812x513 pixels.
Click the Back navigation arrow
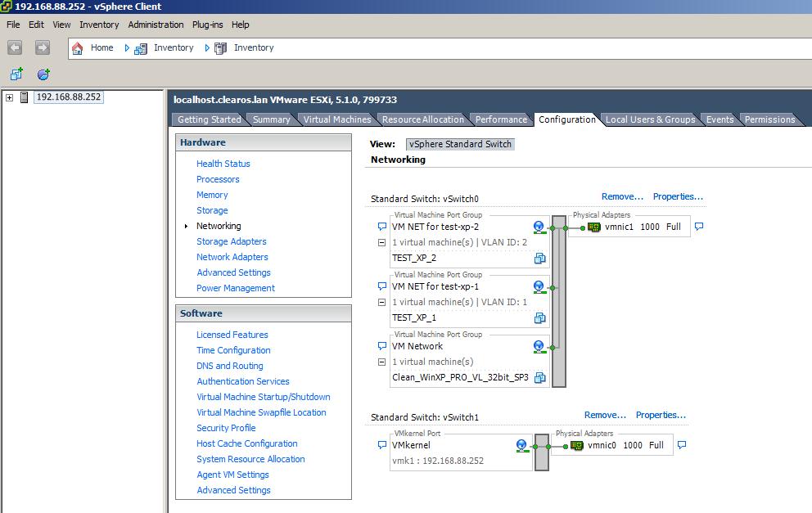tap(15, 47)
